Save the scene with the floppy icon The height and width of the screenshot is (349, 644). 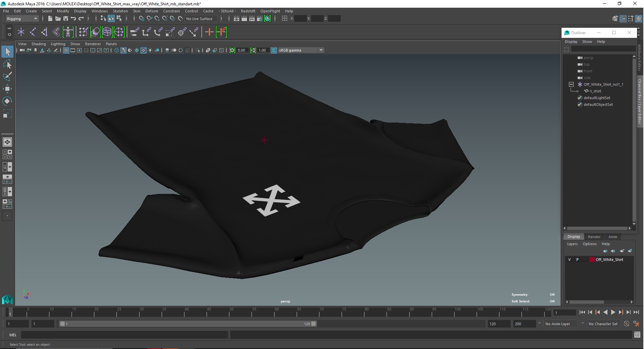coord(66,19)
